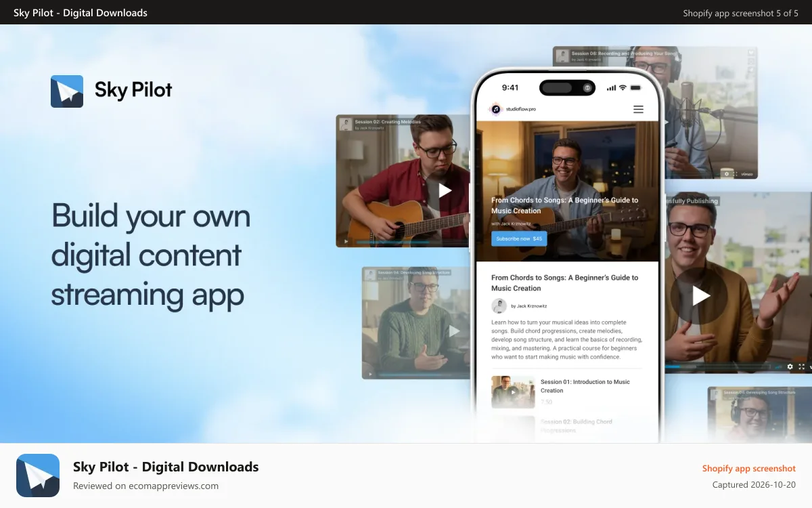The height and width of the screenshot is (508, 812).
Task: Open the hamburger menu in the phone header
Action: pos(638,109)
